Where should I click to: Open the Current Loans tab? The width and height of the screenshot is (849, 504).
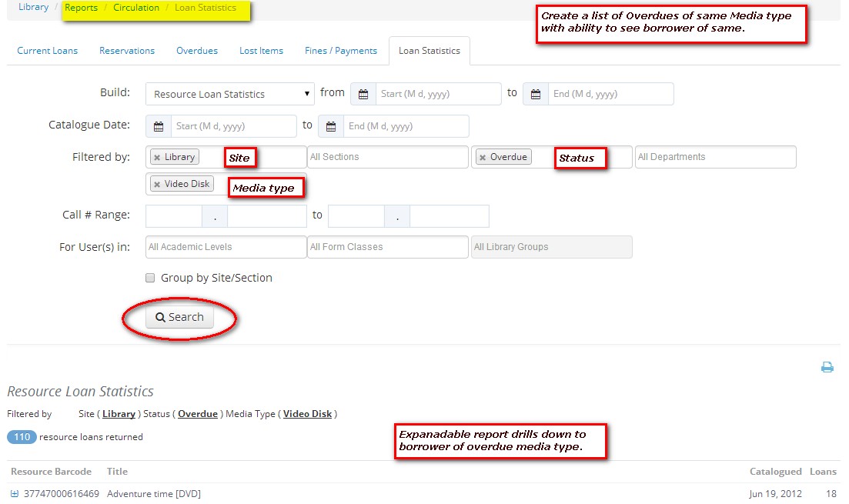point(48,51)
